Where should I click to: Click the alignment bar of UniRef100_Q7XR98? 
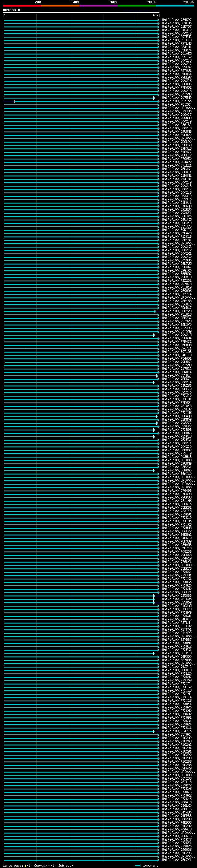(79, 430)
